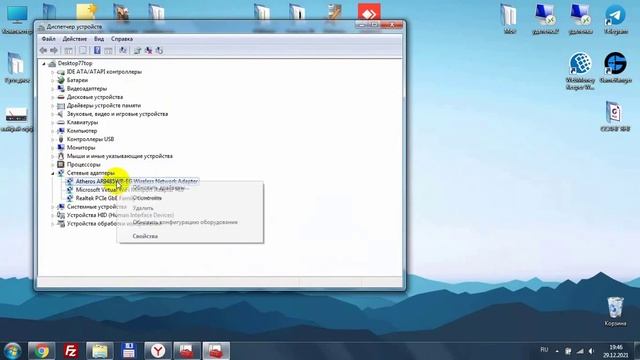
Task: Expand the Дисковые устройства arrow
Action: tap(53, 97)
